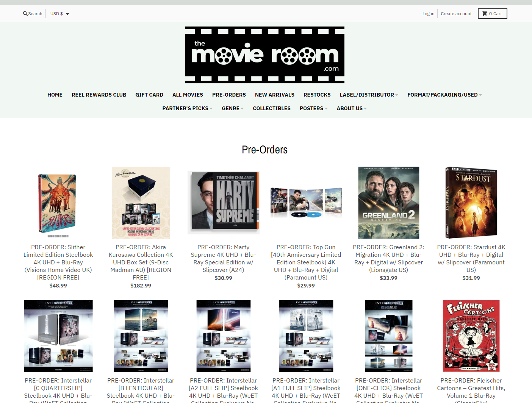
Task: Click the Movie Room logo
Action: pos(265,55)
